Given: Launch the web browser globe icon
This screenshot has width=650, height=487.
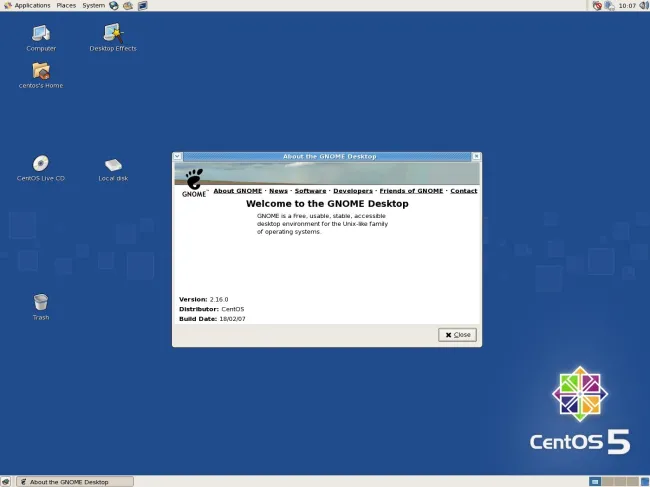Looking at the screenshot, I should pyautogui.click(x=114, y=5).
